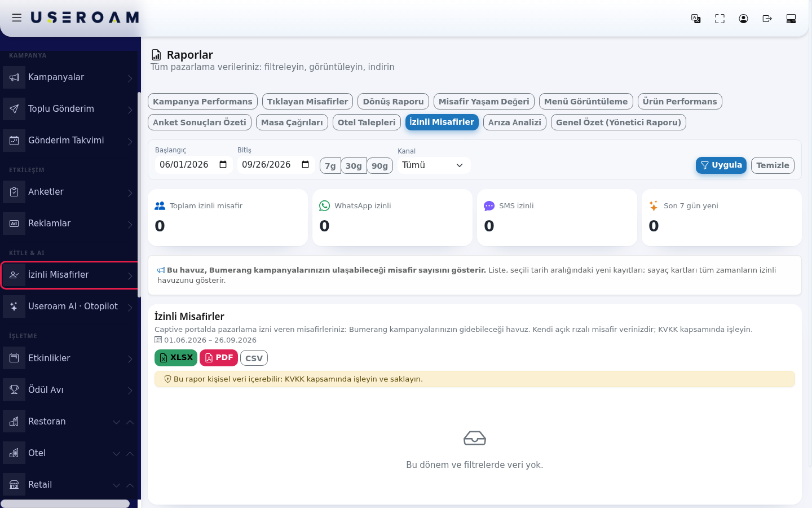Download report as PDF
This screenshot has height=508, width=812.
tap(219, 358)
